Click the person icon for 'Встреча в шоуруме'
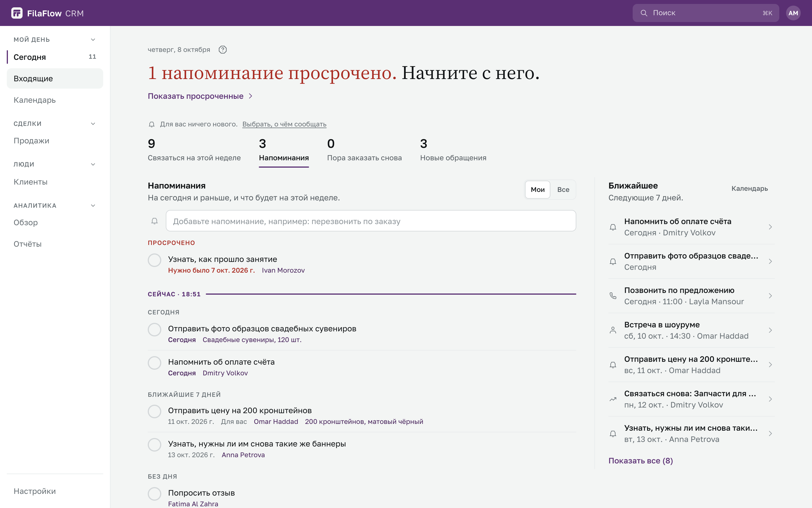Image resolution: width=812 pixels, height=508 pixels. click(613, 330)
